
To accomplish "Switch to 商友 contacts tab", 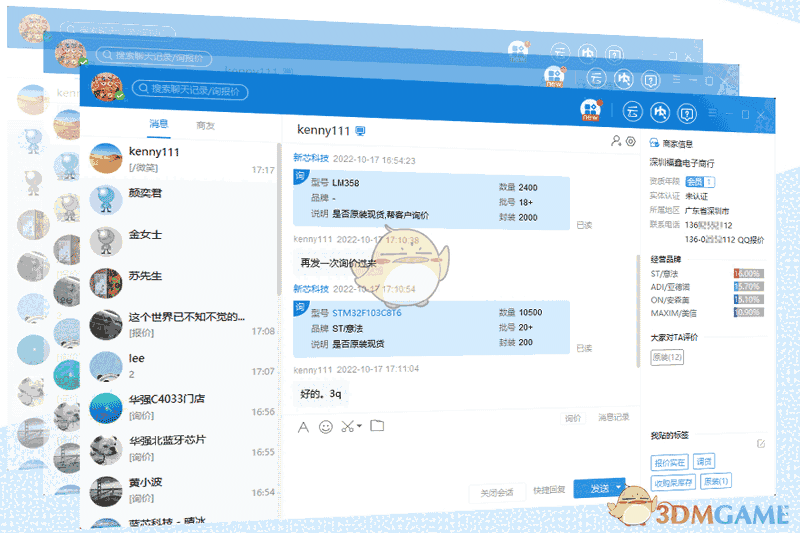I will click(205, 125).
